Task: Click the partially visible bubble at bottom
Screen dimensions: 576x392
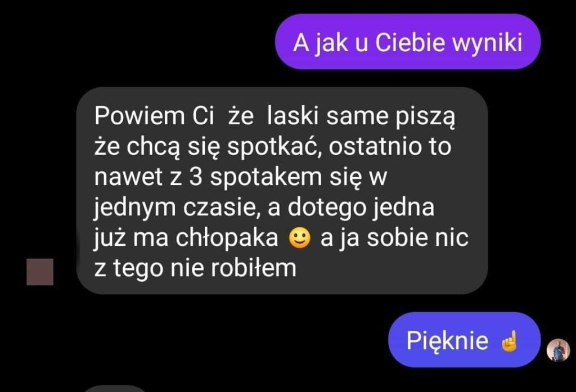Action: [x=116, y=389]
